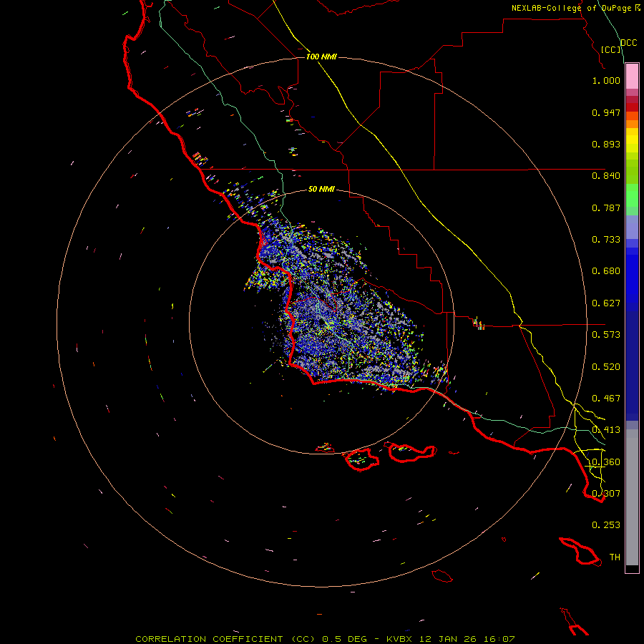
Task: Click the KVBX station identifier in the caption
Action: point(399,639)
